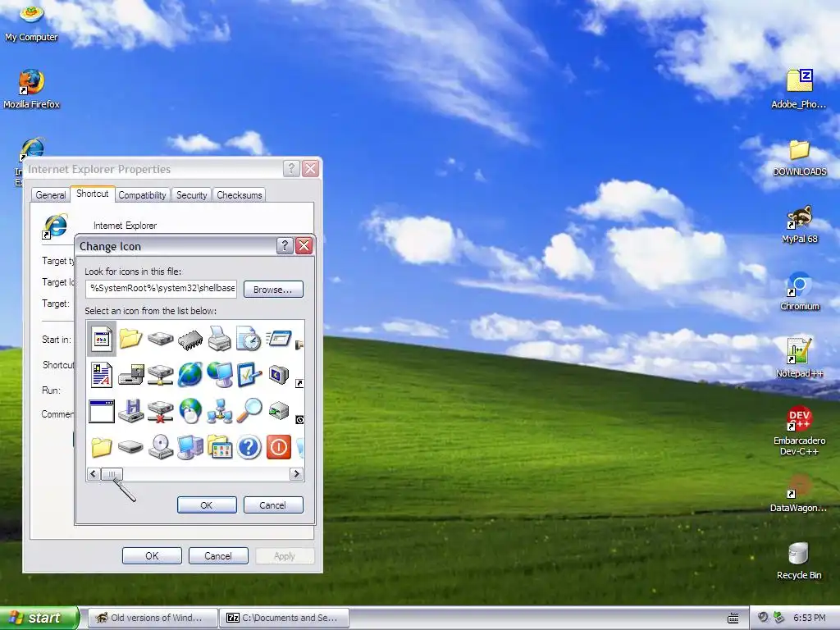Open the Compatibility tab
The height and width of the screenshot is (630, 840).
pos(142,195)
